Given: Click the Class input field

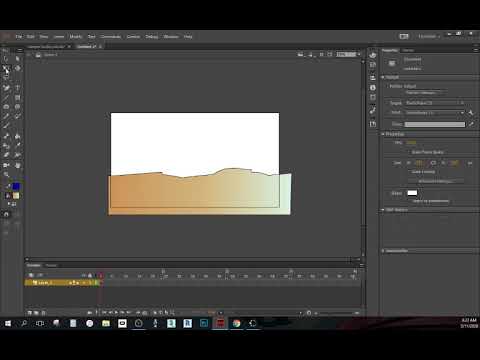Looking at the screenshot, I should [x=435, y=124].
